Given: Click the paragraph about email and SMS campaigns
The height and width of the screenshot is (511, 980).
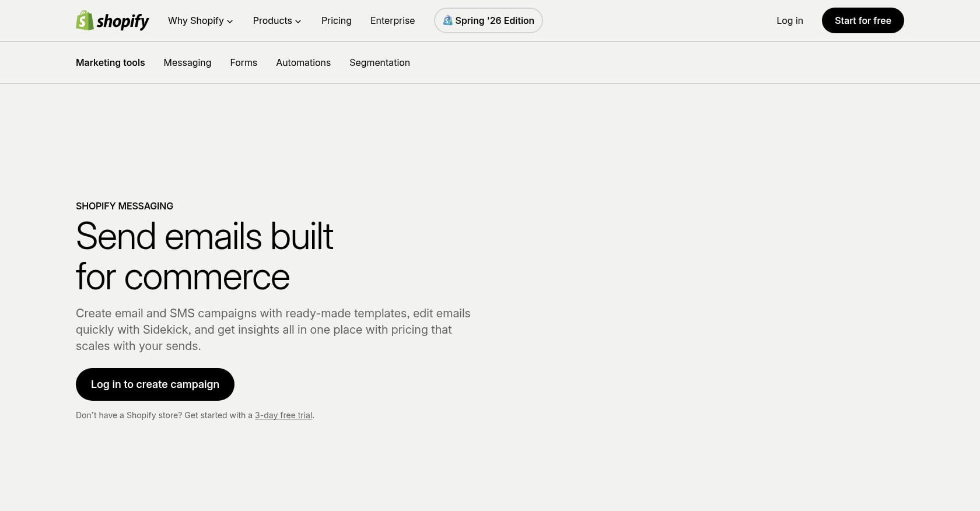Looking at the screenshot, I should click(273, 330).
